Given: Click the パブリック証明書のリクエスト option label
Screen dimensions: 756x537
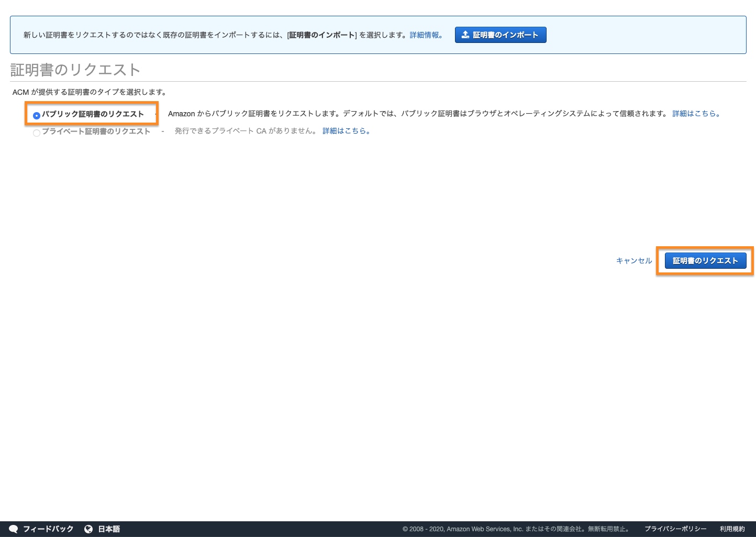Looking at the screenshot, I should [93, 114].
